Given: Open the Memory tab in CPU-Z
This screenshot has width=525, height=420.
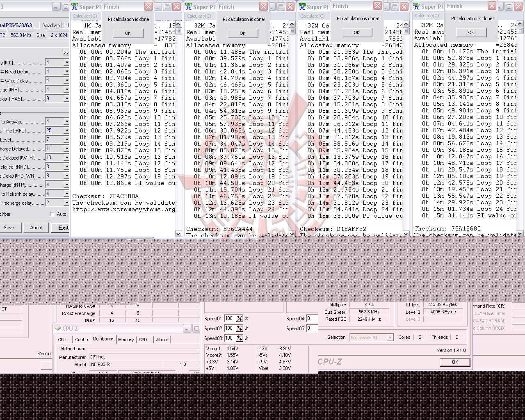Looking at the screenshot, I should point(126,340).
